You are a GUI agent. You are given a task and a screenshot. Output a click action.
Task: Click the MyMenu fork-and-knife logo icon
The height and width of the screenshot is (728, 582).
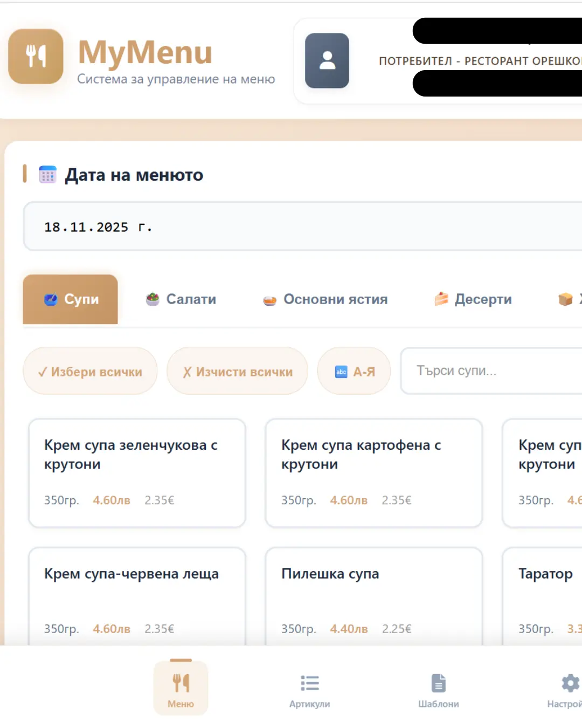pyautogui.click(x=35, y=56)
